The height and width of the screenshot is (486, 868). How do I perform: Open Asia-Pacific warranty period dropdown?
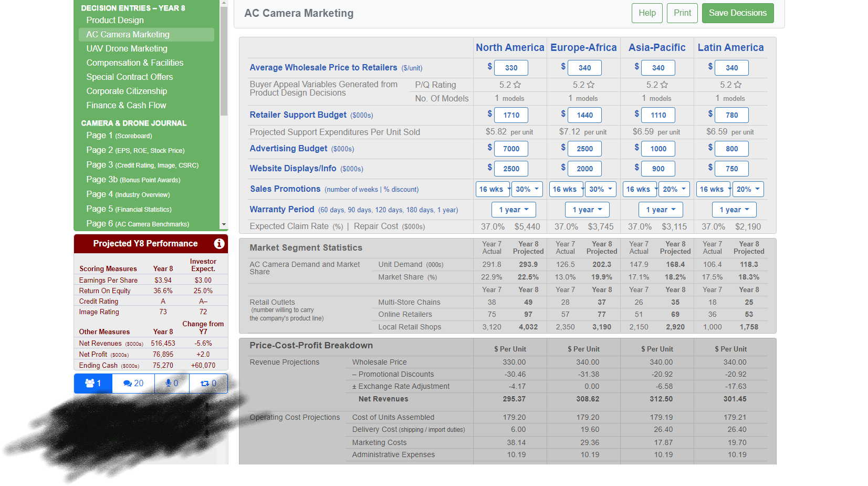coord(661,210)
